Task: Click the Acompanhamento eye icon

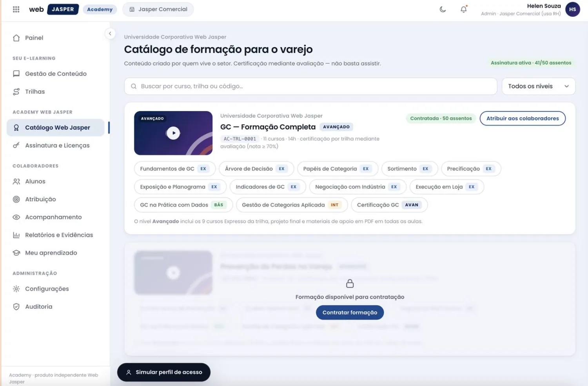Action: 16,217
